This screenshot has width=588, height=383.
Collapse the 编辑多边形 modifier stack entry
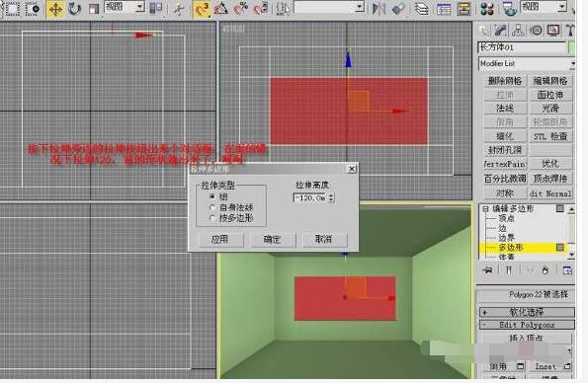(485, 208)
